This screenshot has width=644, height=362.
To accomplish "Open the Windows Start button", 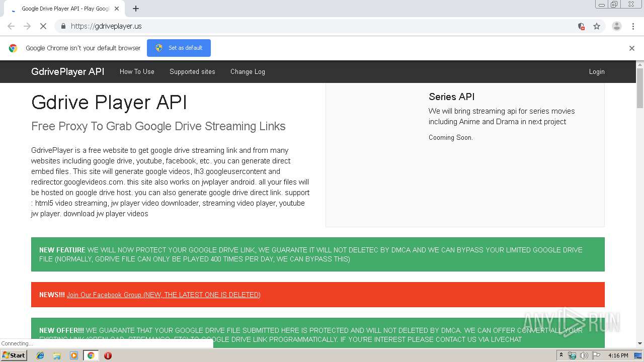I will pyautogui.click(x=14, y=355).
